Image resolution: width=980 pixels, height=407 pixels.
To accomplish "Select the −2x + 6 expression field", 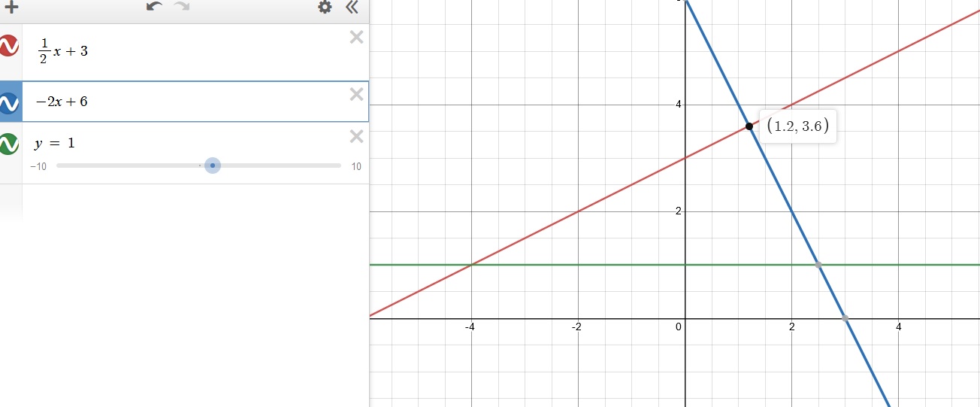I will (x=188, y=102).
